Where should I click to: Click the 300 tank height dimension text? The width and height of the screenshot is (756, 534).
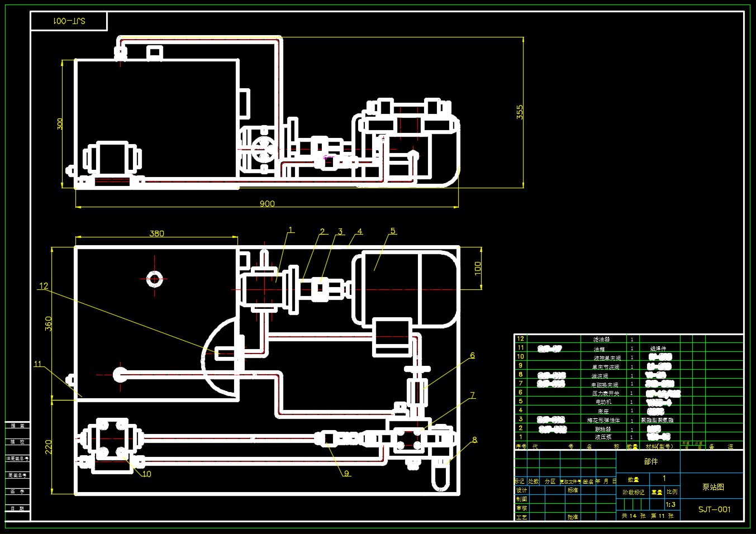click(60, 124)
